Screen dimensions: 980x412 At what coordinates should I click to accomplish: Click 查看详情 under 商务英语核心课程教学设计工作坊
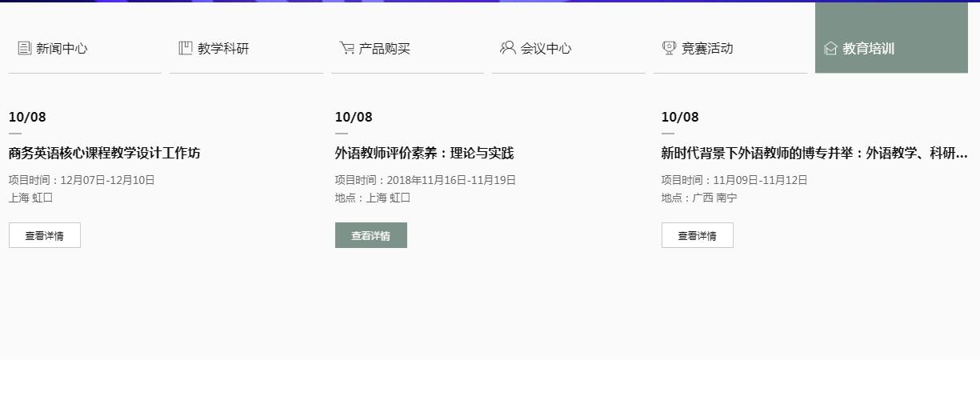[45, 235]
